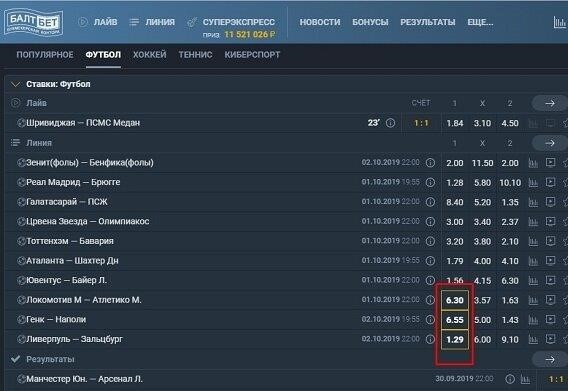Viewport: 568px width, 391px height.
Task: Expand the Еще... menu
Action: click(480, 22)
